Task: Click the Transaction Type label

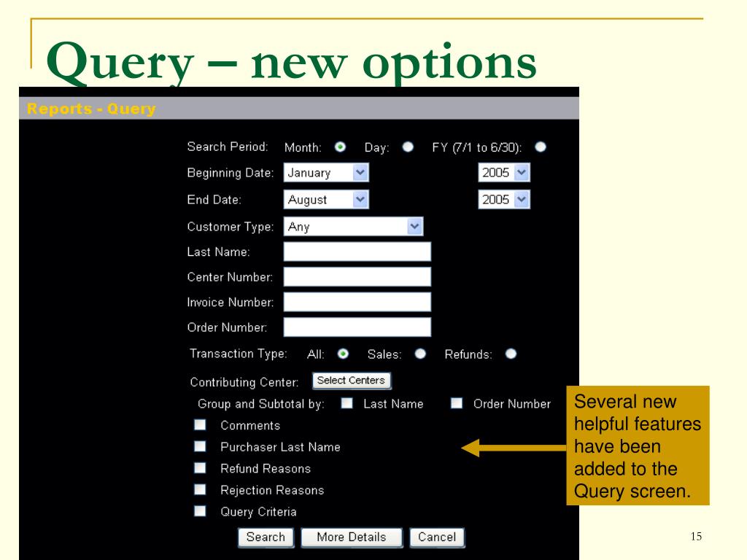Action: pos(239,354)
